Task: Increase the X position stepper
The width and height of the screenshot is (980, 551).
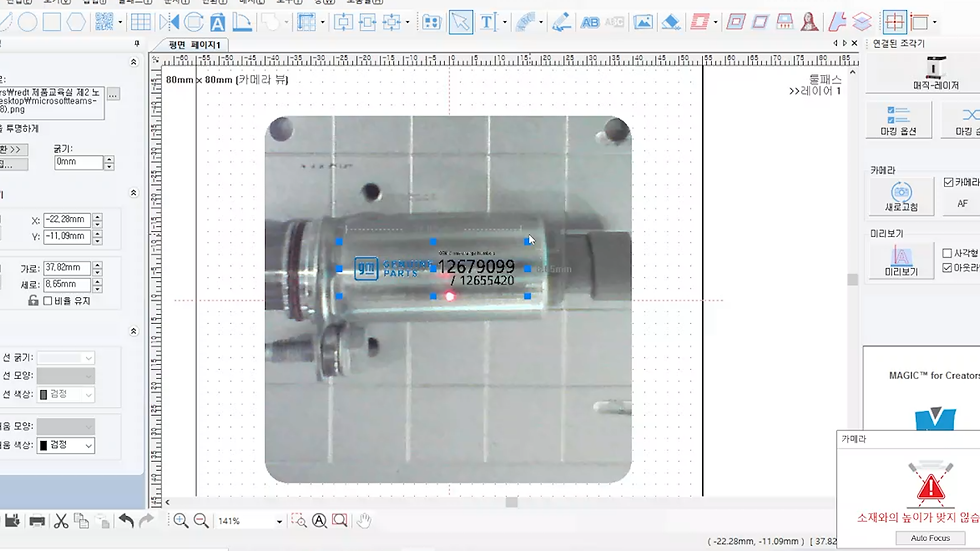Action: [x=98, y=216]
